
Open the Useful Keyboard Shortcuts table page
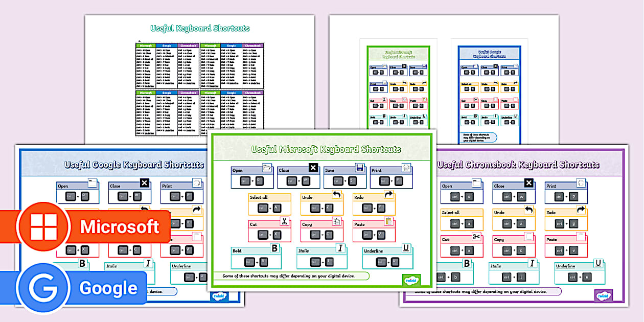[200, 77]
